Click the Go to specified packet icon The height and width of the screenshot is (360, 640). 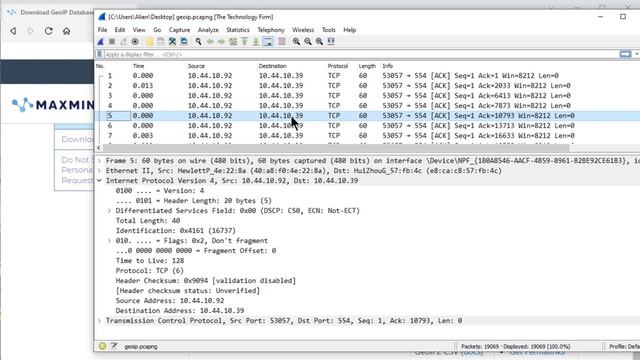click(233, 42)
